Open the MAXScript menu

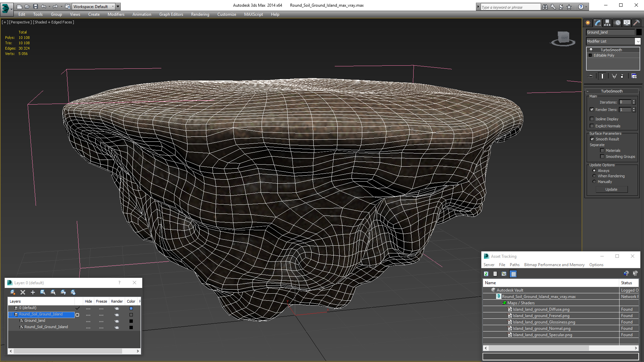tap(254, 14)
